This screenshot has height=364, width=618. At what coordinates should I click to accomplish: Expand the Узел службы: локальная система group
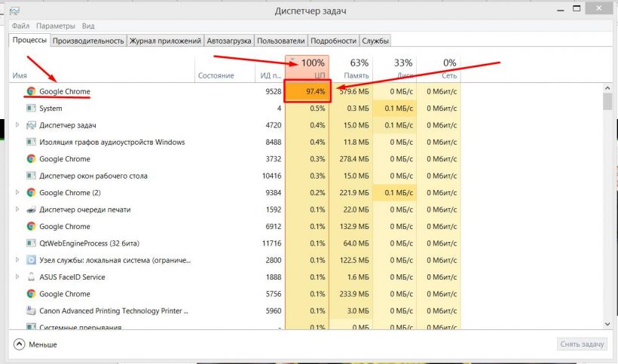click(18, 260)
